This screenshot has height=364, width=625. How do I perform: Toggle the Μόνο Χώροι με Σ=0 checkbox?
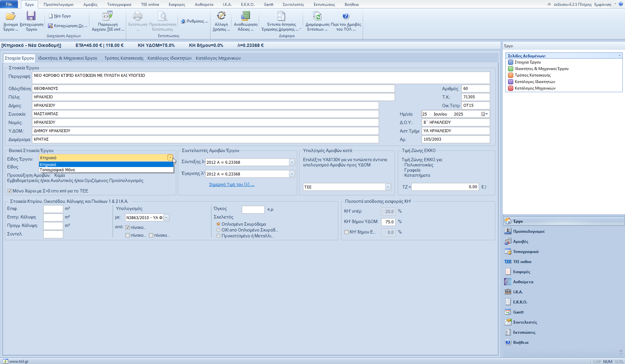pyautogui.click(x=10, y=191)
